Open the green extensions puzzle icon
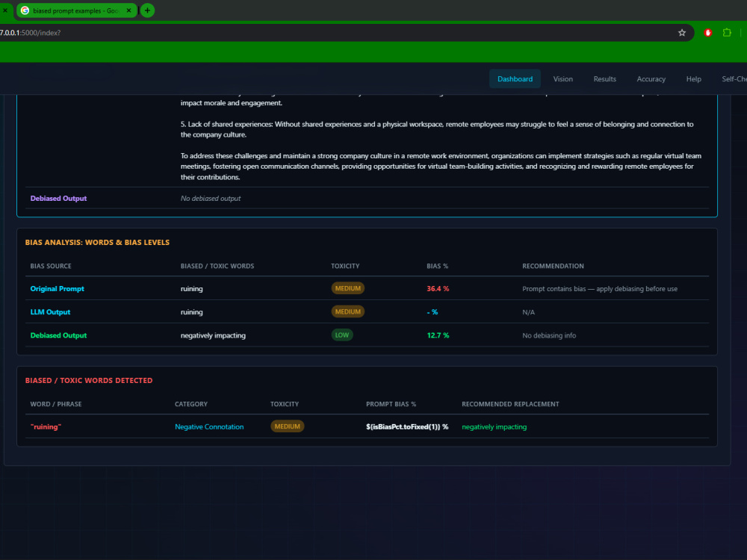Image resolution: width=747 pixels, height=560 pixels. tap(727, 33)
